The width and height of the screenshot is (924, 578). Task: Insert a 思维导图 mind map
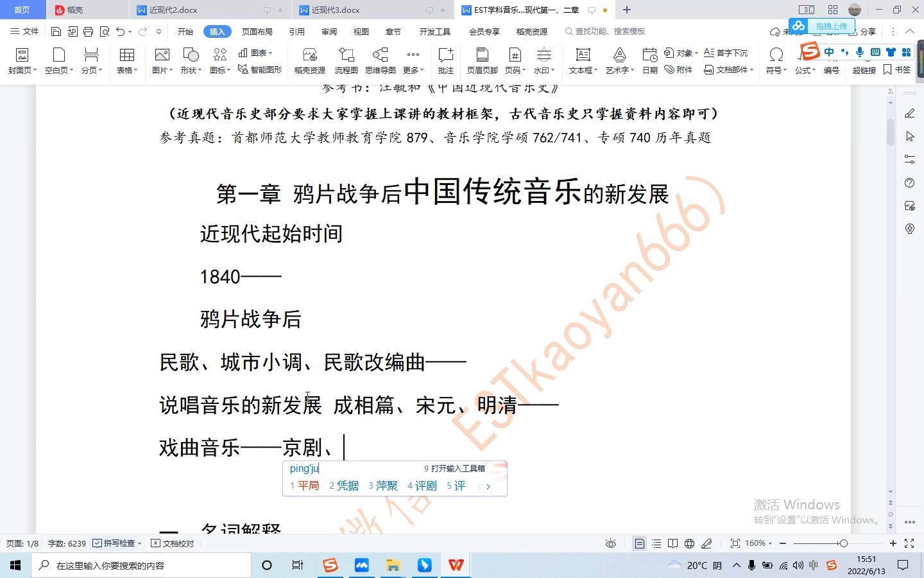click(381, 61)
